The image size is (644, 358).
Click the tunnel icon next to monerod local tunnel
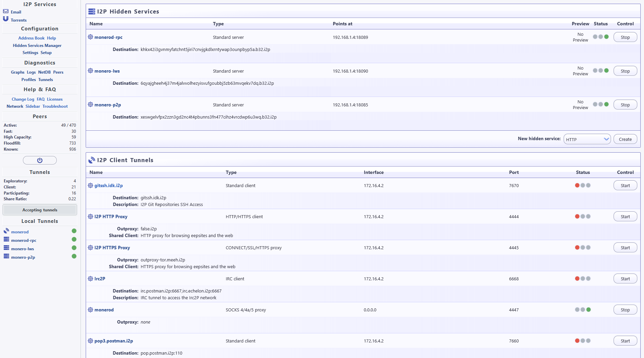point(6,231)
